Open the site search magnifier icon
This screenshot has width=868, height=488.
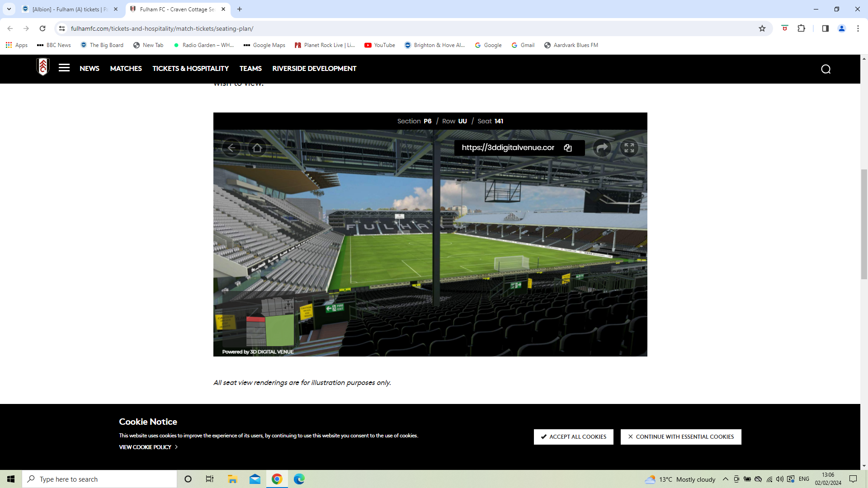[826, 69]
